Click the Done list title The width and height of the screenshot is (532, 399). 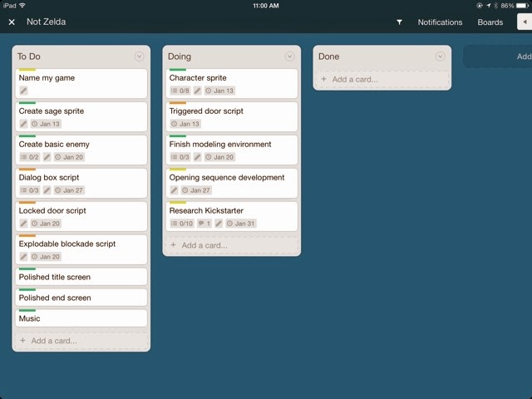point(329,57)
